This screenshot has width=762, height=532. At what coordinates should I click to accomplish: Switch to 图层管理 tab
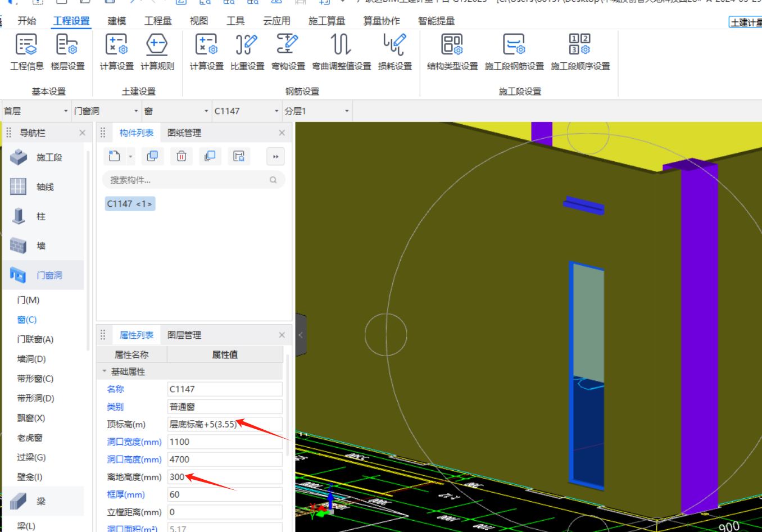[184, 335]
